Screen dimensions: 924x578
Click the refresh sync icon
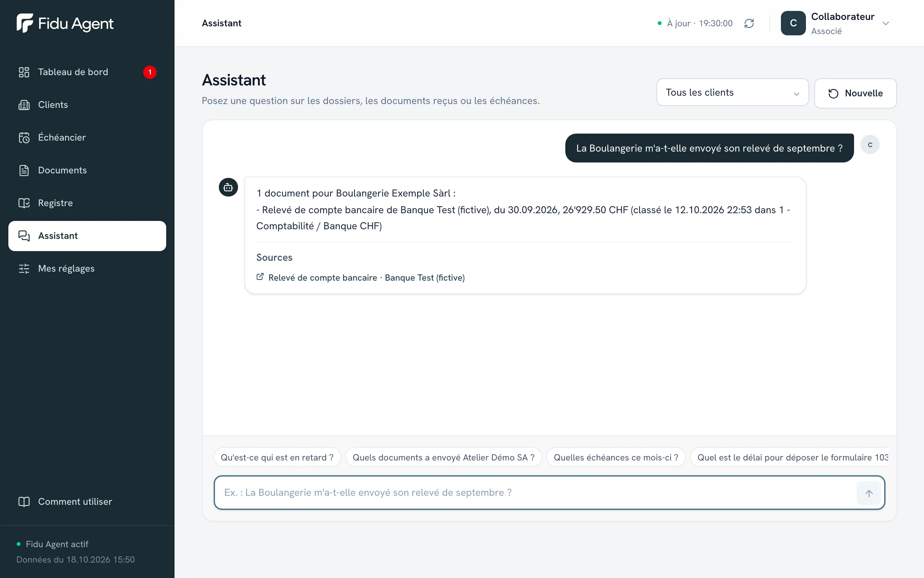click(x=749, y=23)
